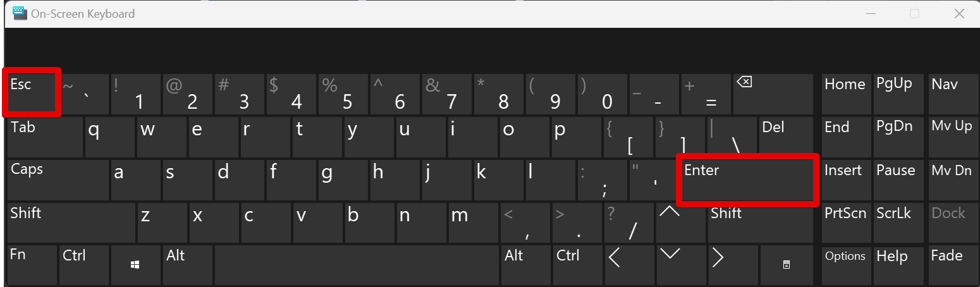
Task: Toggle the Caps lock key
Action: (x=58, y=180)
